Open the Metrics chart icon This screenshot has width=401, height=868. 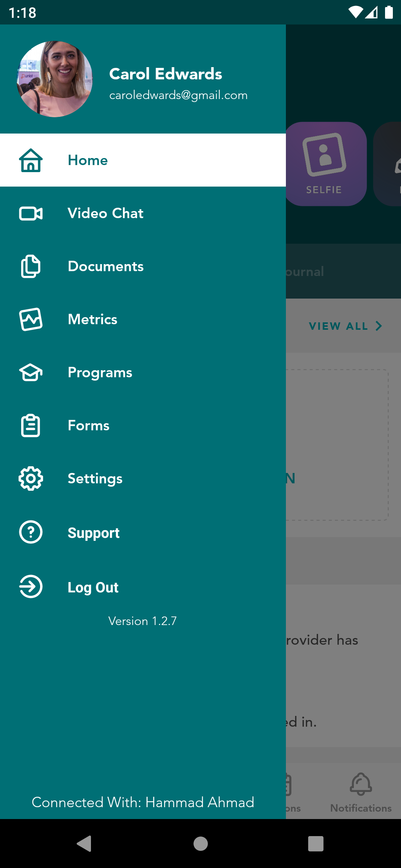(x=31, y=319)
